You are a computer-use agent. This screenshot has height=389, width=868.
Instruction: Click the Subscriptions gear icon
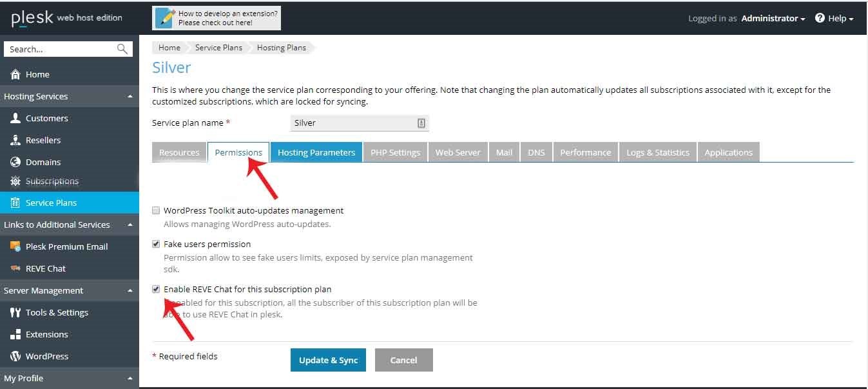tap(15, 181)
